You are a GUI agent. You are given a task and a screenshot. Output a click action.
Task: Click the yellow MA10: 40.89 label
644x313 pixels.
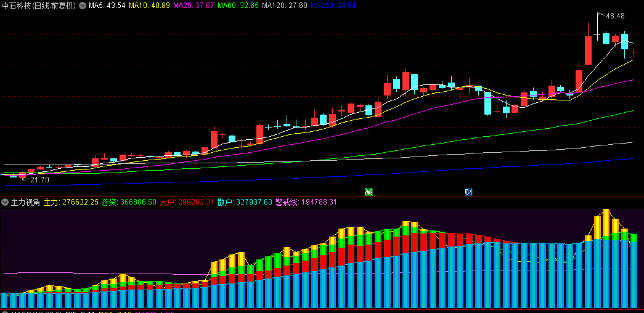(149, 6)
